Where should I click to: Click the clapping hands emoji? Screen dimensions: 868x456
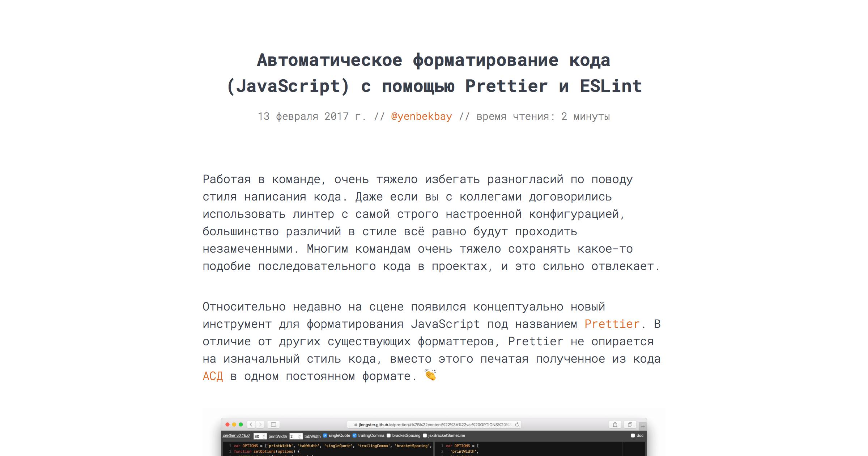point(430,375)
